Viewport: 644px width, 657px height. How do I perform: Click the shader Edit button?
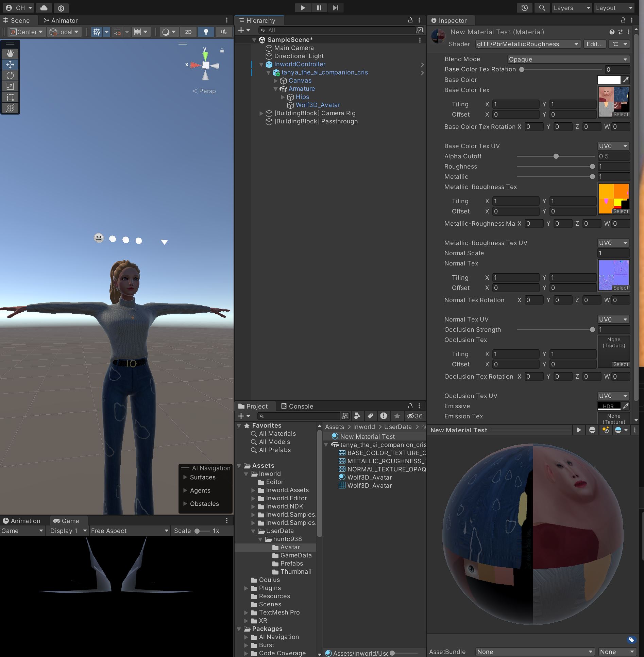(594, 44)
